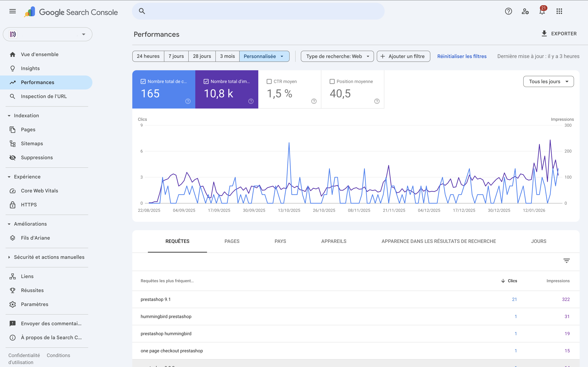The image size is (588, 367).
Task: Open the navigation hamburger menu
Action: (12, 11)
